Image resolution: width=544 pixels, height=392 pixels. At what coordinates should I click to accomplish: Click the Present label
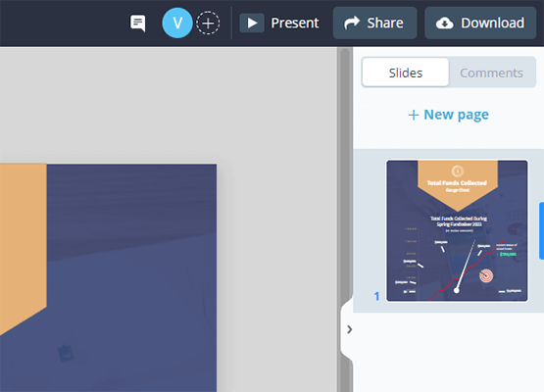pos(295,24)
